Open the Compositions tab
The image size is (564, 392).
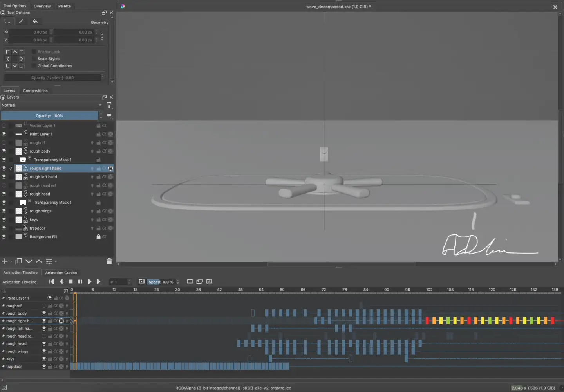click(35, 91)
